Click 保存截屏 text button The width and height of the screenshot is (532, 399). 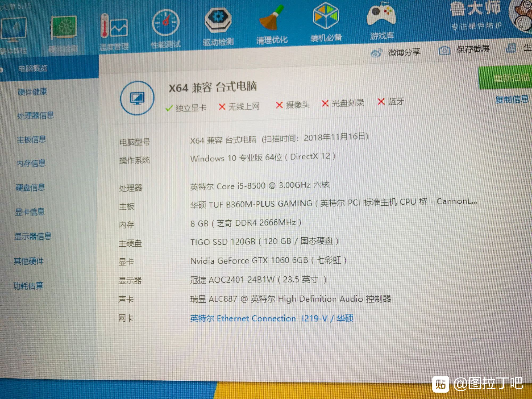473,49
